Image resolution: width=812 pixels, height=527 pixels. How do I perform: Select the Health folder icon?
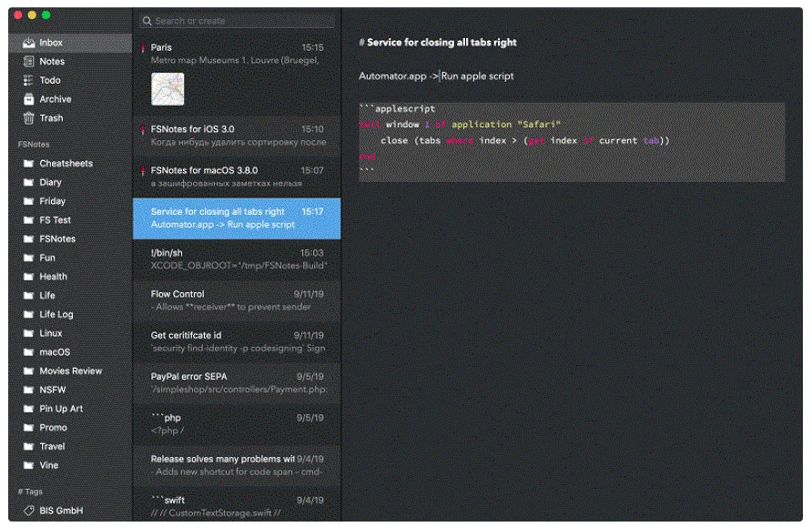[28, 277]
